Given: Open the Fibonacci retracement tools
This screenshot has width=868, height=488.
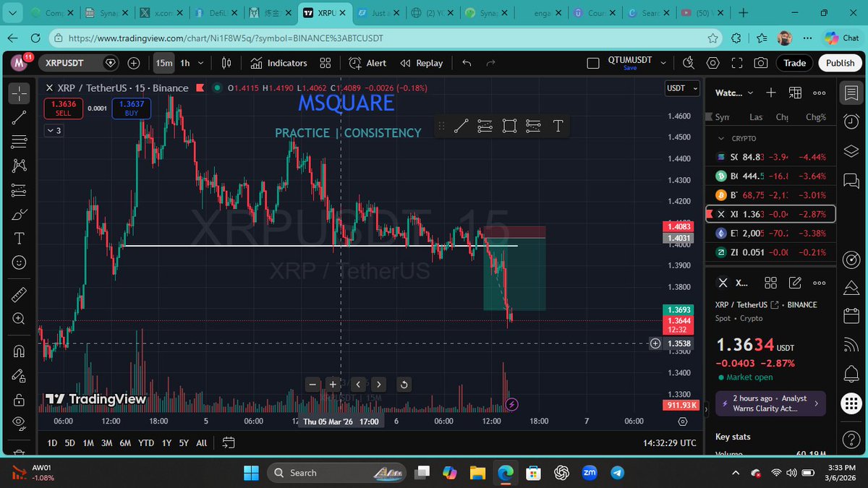Looking at the screenshot, I should pos(20,142).
